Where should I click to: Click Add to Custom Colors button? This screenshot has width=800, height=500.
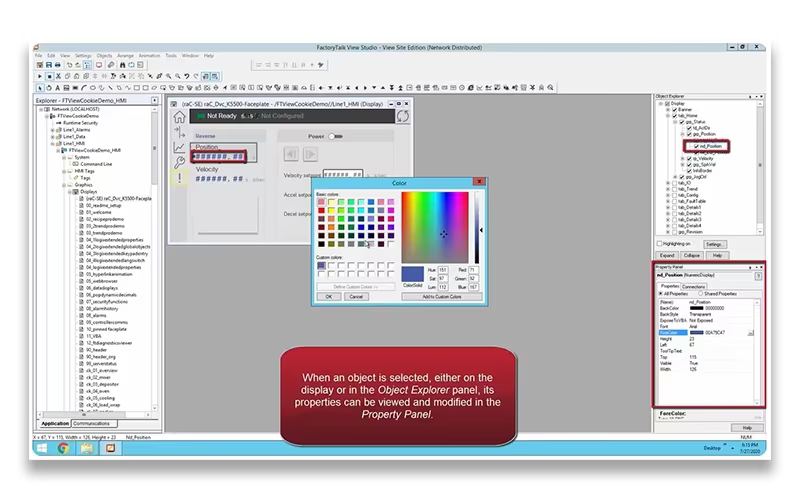[441, 296]
